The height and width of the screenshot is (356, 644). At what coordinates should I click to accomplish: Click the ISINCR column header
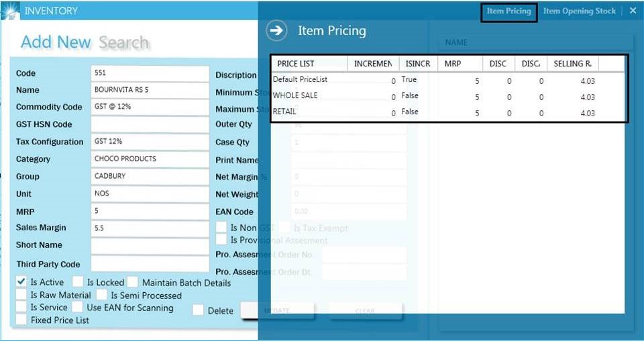[419, 64]
